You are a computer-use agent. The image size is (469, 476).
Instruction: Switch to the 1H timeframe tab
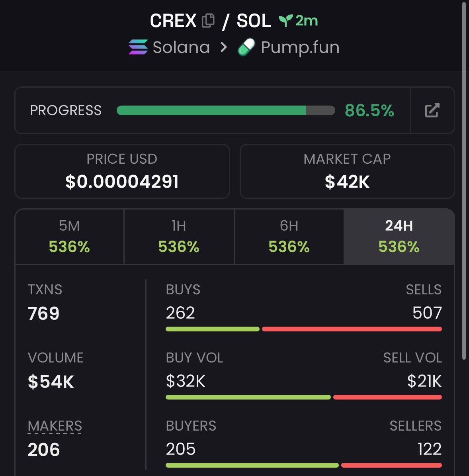coord(179,236)
